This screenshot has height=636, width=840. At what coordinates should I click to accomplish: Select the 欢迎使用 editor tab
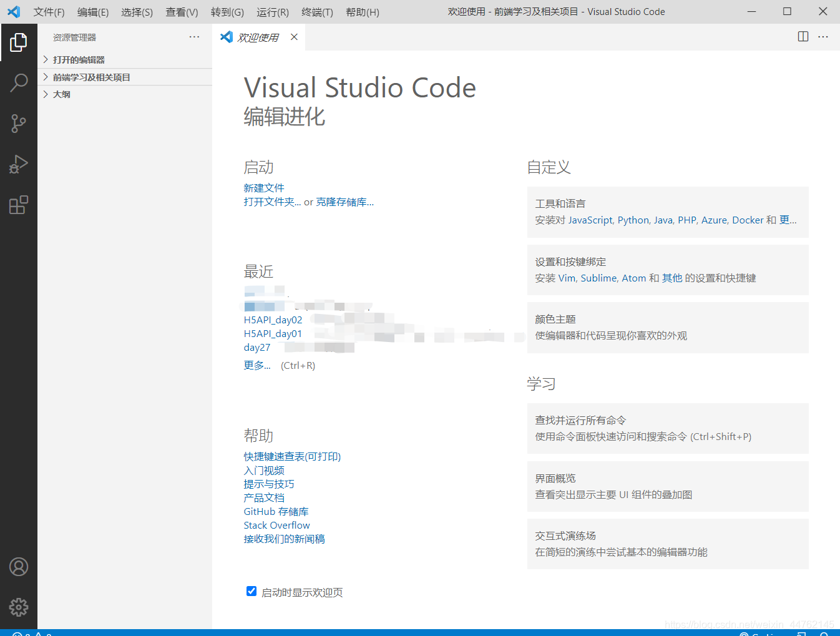click(258, 37)
